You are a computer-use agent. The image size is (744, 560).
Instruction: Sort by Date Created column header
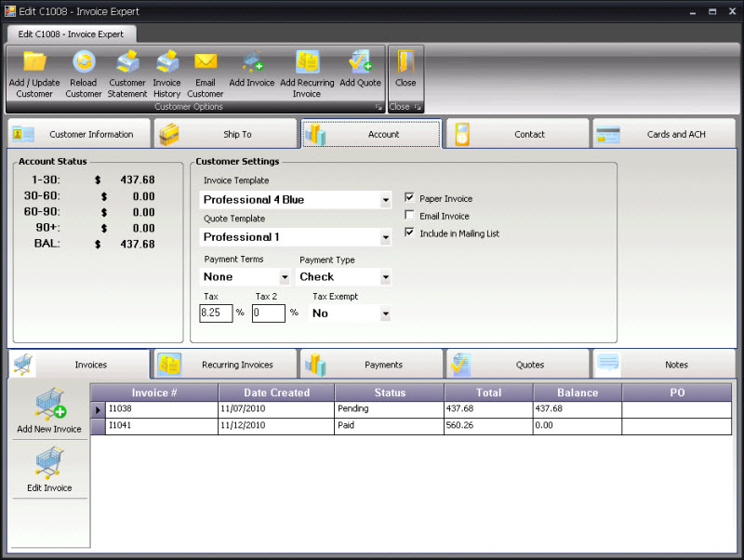[x=276, y=393]
